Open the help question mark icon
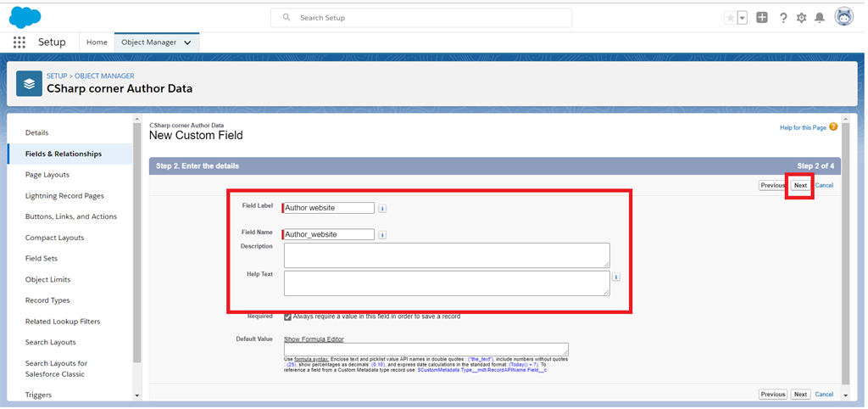Screen dimensions: 868x409 click(783, 18)
